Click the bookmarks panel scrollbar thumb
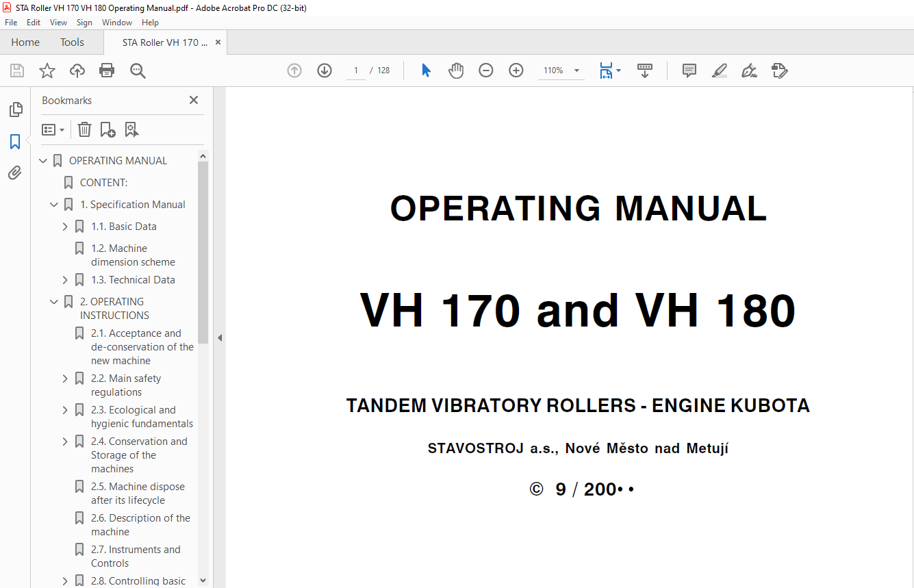This screenshot has height=588, width=914. [x=203, y=253]
